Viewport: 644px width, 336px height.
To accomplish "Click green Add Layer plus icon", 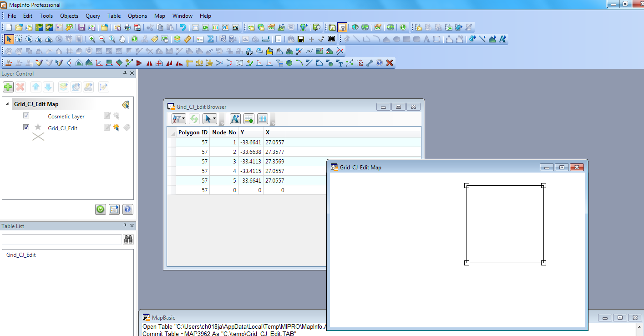I will pyautogui.click(x=8, y=87).
